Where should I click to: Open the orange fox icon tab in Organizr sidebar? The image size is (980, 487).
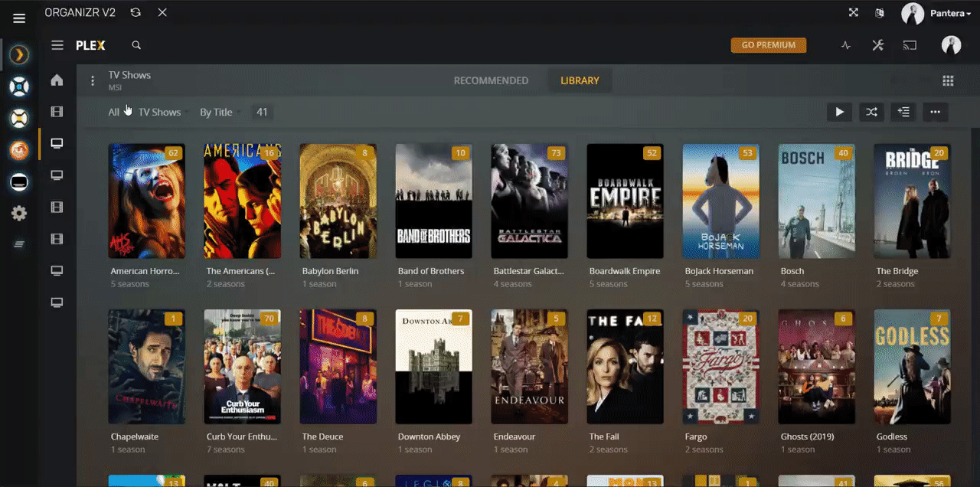19,150
